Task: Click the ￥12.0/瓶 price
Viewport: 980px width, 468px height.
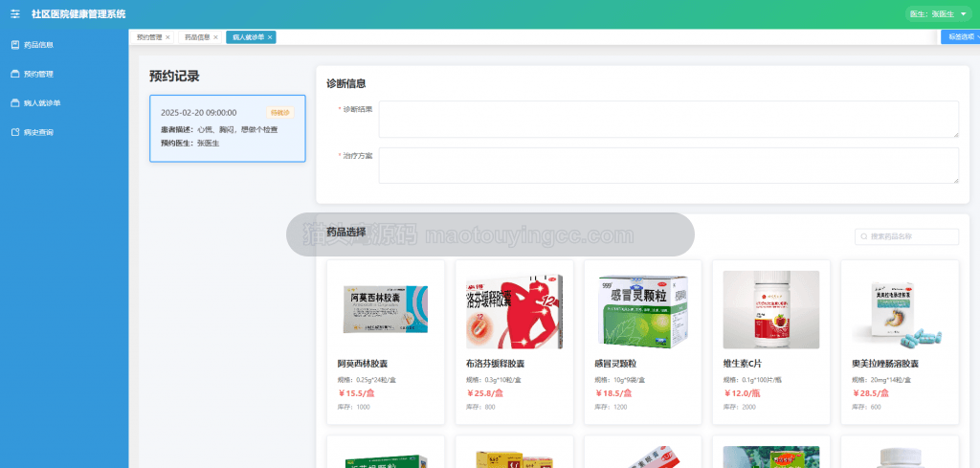Action: (x=742, y=393)
